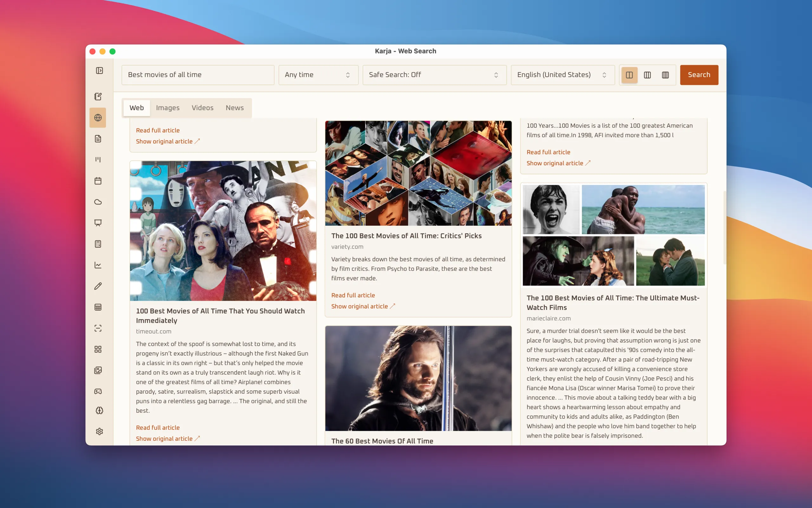Select the Web results tab
Viewport: 812px width, 508px height.
pos(137,108)
